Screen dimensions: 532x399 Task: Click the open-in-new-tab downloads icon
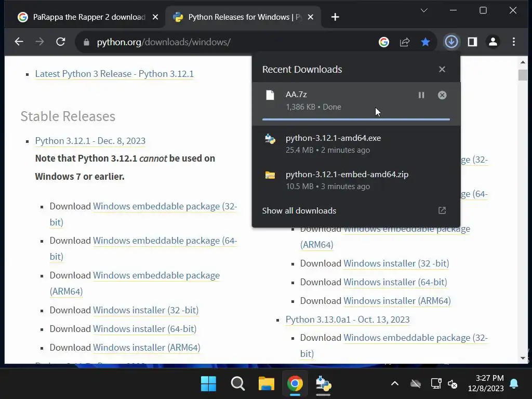(442, 211)
